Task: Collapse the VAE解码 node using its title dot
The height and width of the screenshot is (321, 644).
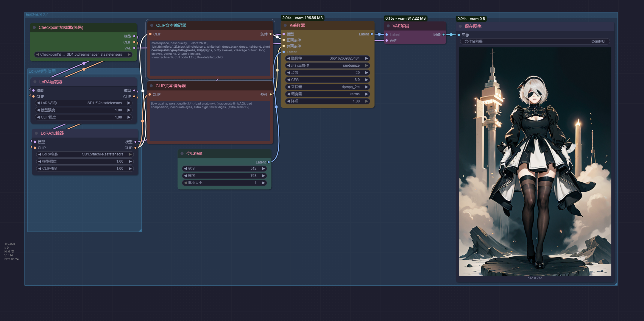Action: (388, 26)
